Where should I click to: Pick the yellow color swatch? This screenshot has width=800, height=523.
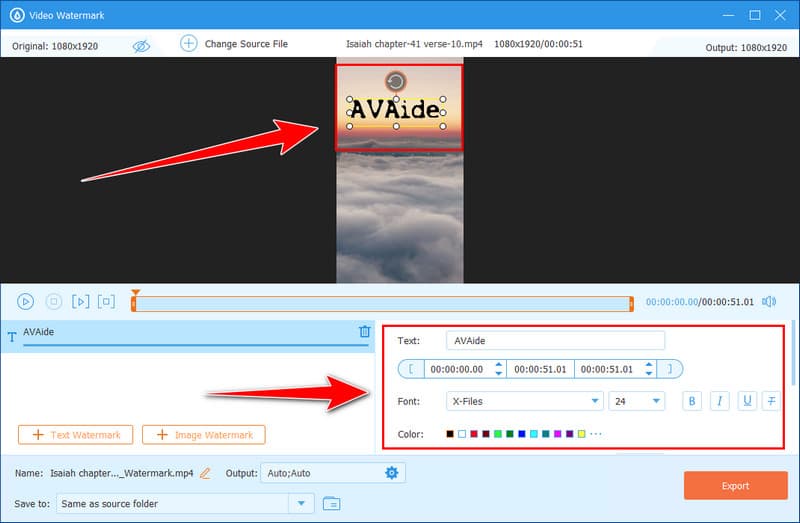coord(582,434)
